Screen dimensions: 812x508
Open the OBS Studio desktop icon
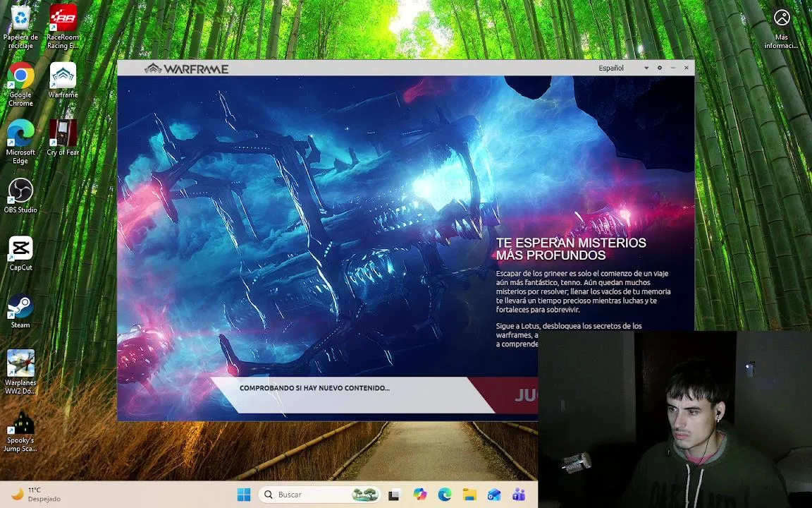[x=20, y=195]
